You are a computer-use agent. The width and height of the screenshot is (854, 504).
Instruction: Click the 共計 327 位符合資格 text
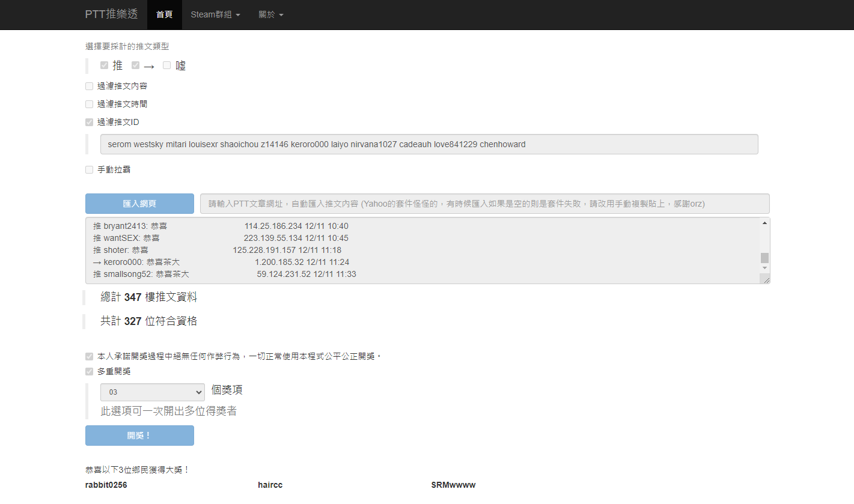pyautogui.click(x=148, y=321)
